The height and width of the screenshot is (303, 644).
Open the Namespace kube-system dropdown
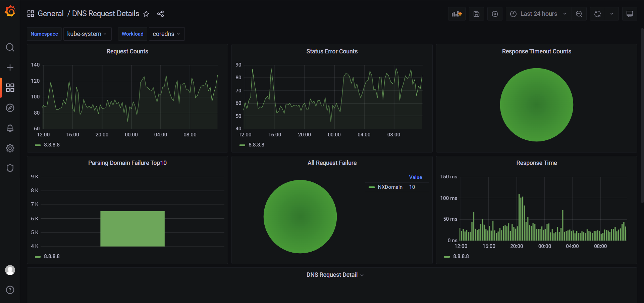click(87, 34)
